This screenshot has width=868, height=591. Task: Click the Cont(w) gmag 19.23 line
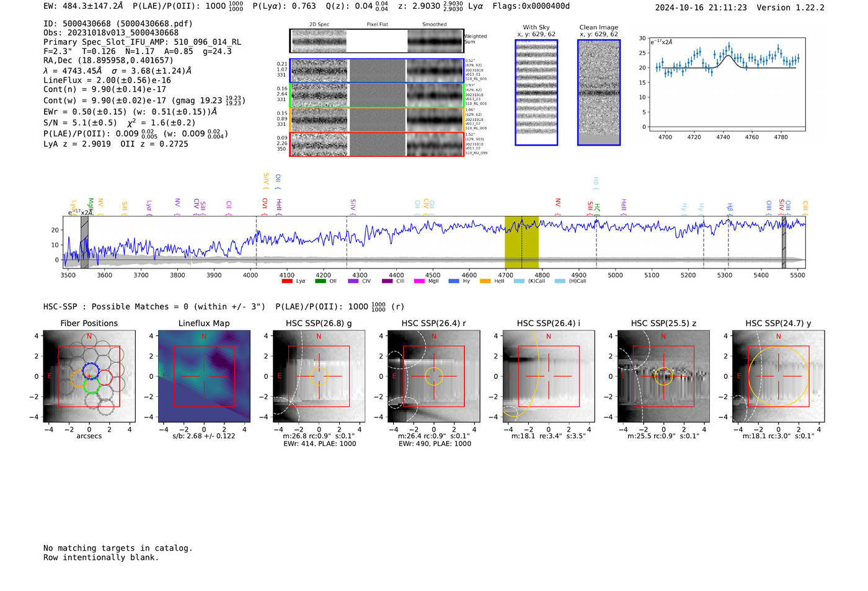[x=144, y=100]
